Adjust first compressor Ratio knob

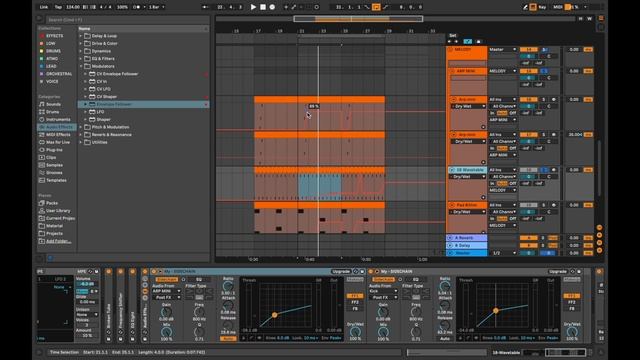pyautogui.click(x=228, y=287)
